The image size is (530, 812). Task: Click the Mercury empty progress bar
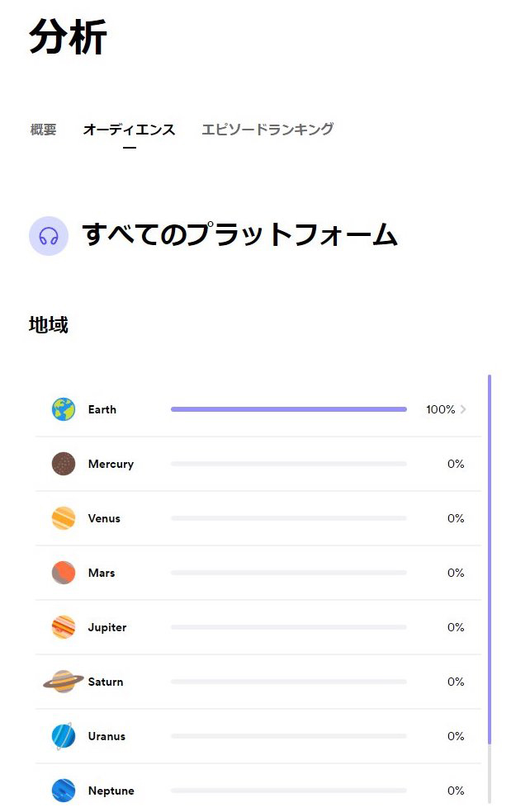coord(288,464)
